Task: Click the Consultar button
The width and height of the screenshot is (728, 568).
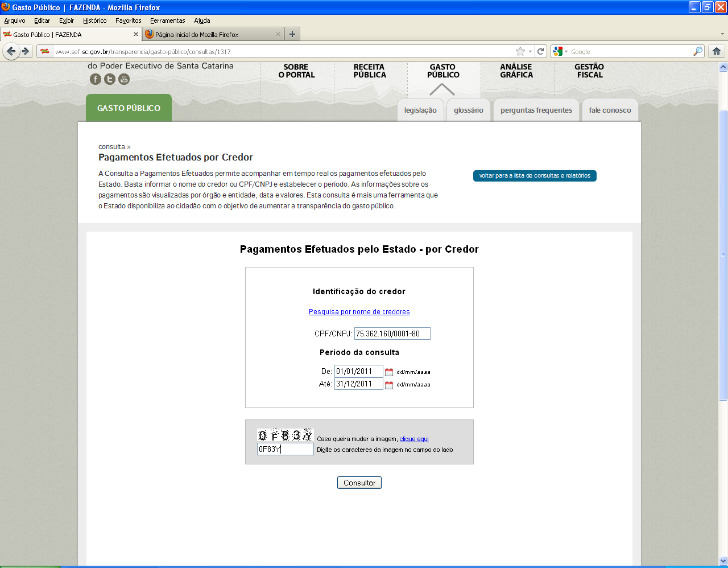Action: pyautogui.click(x=359, y=483)
